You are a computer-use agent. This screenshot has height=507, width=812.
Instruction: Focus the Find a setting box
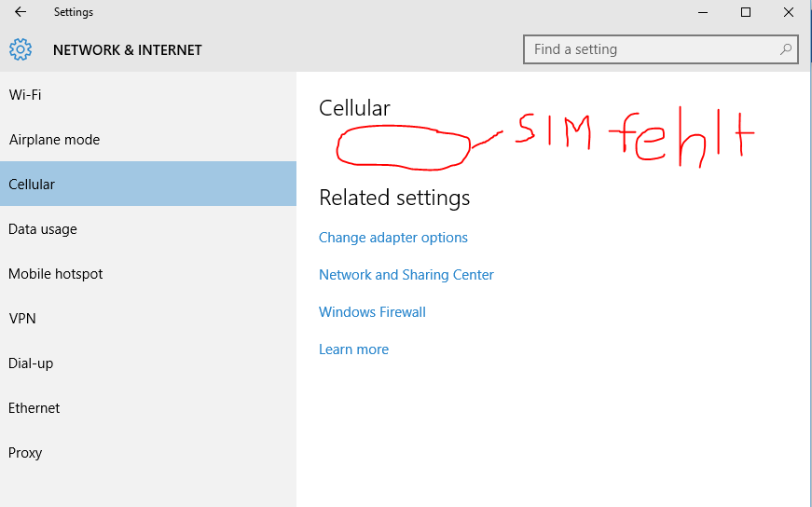click(x=660, y=49)
